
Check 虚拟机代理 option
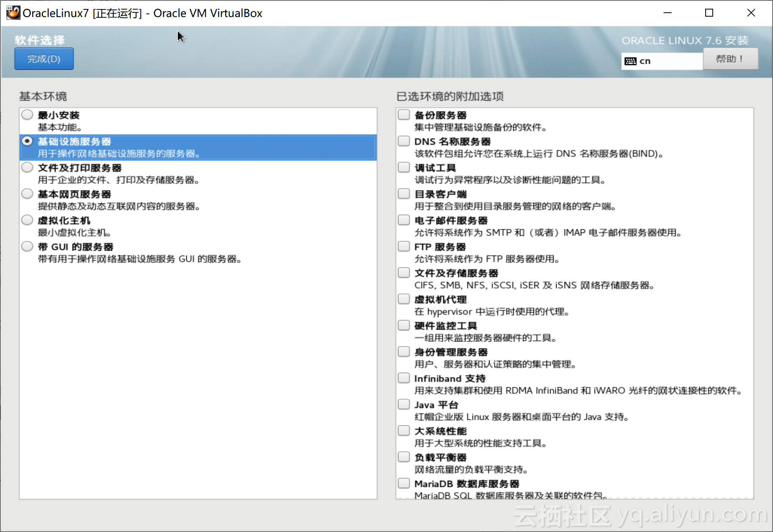coord(404,299)
